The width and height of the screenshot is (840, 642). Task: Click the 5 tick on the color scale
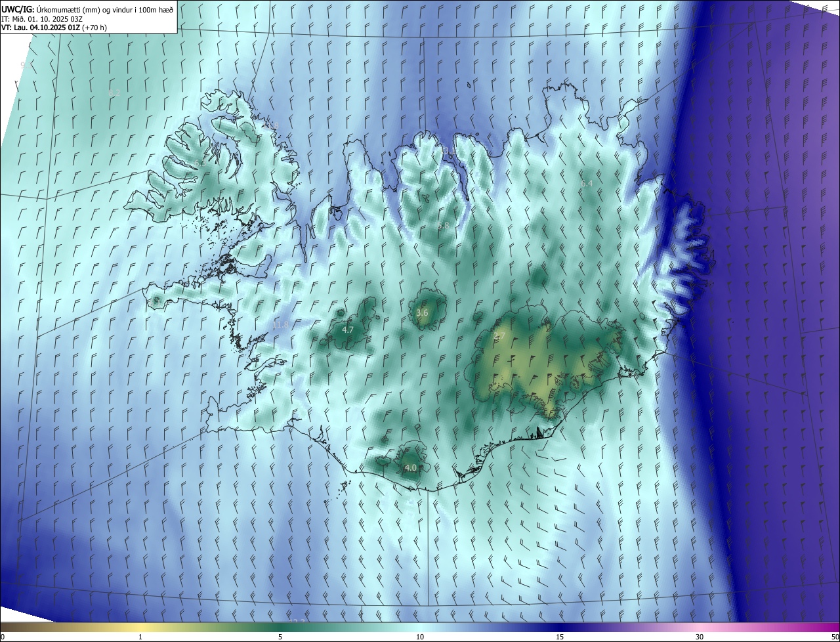click(x=280, y=637)
